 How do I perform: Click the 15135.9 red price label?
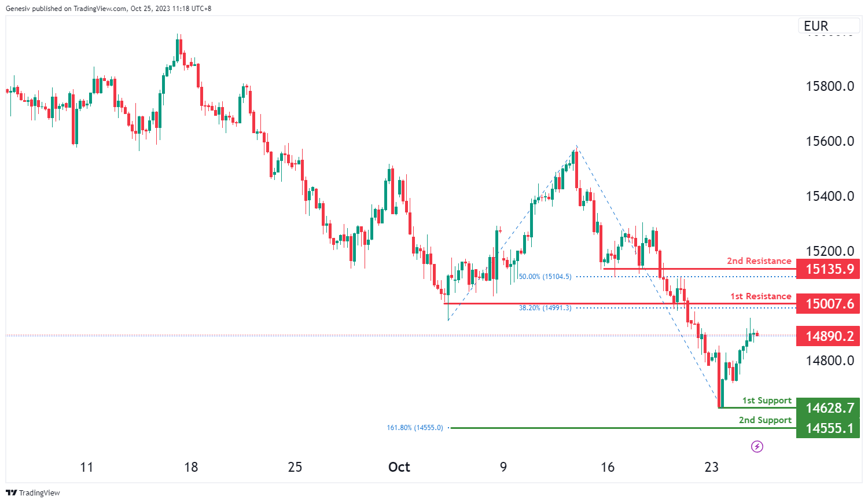point(828,269)
